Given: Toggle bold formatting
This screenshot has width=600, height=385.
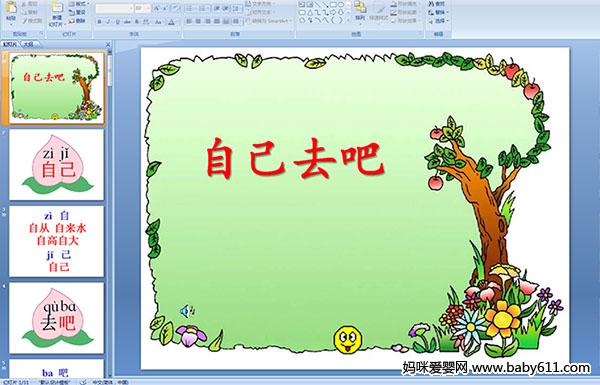Looking at the screenshot, I should [99, 22].
